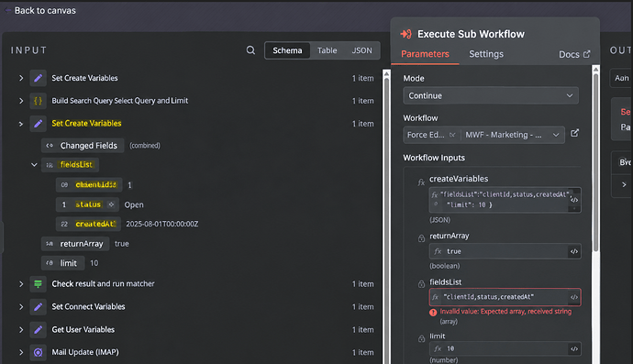Click the 2025-08-01T00:00:00Z value
The image size is (633, 364).
(161, 224)
